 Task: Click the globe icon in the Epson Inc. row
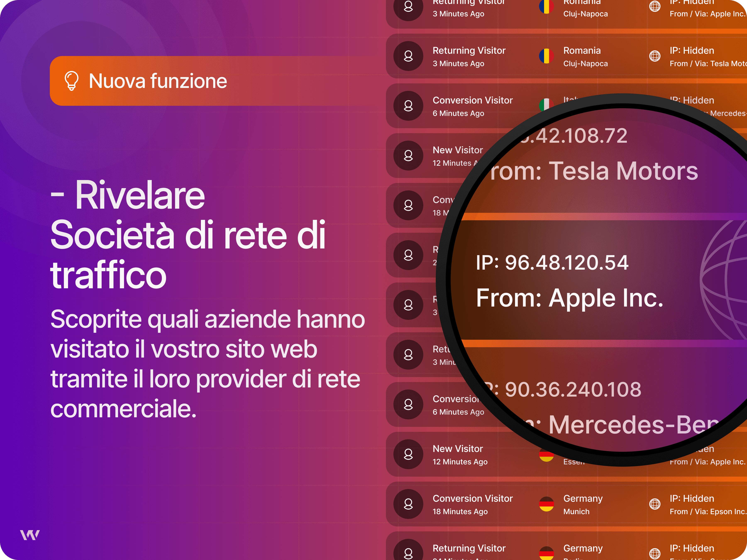[x=655, y=504]
